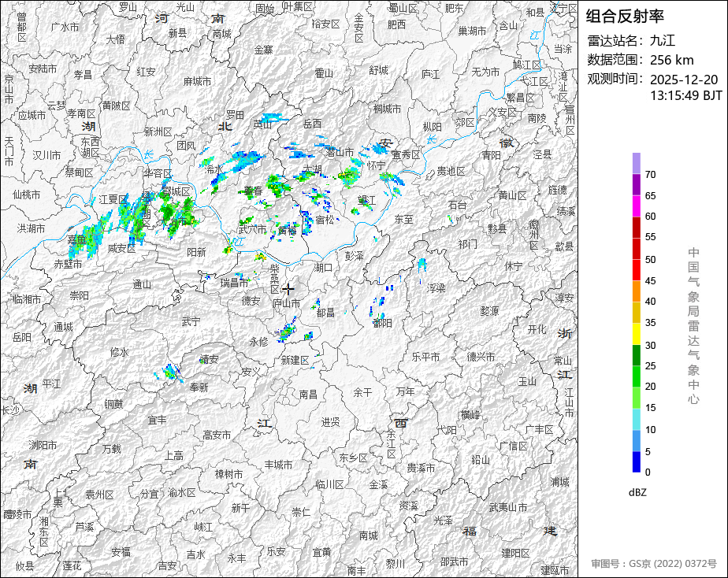Click the '都昌' label on map
Image resolution: width=728 pixels, height=578 pixels.
325,313
